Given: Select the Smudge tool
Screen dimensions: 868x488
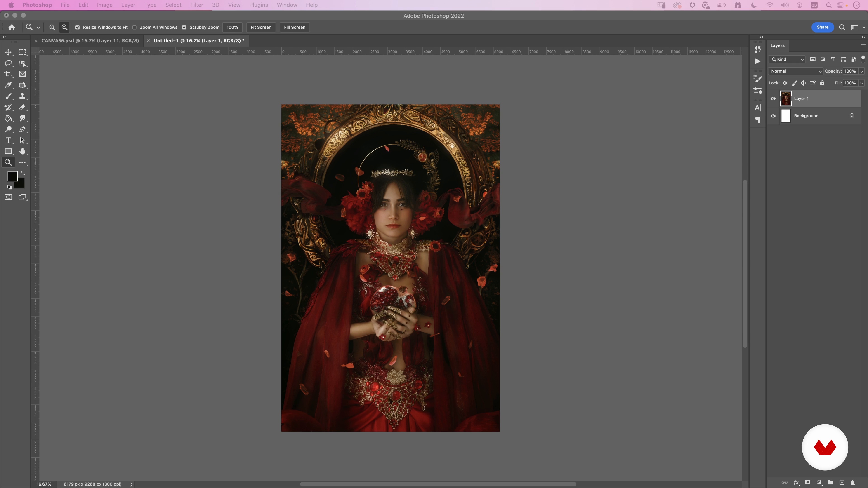Looking at the screenshot, I should [x=22, y=118].
